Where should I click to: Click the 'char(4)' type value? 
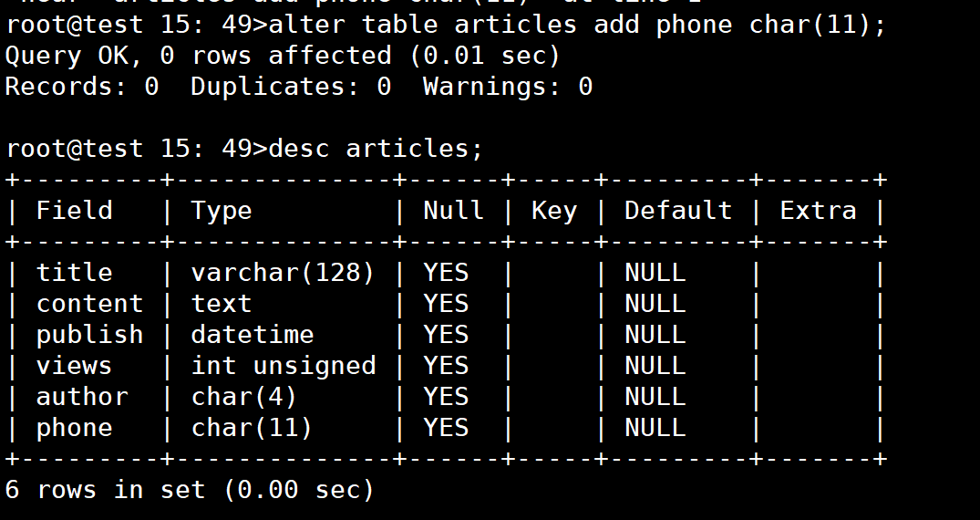pos(243,397)
